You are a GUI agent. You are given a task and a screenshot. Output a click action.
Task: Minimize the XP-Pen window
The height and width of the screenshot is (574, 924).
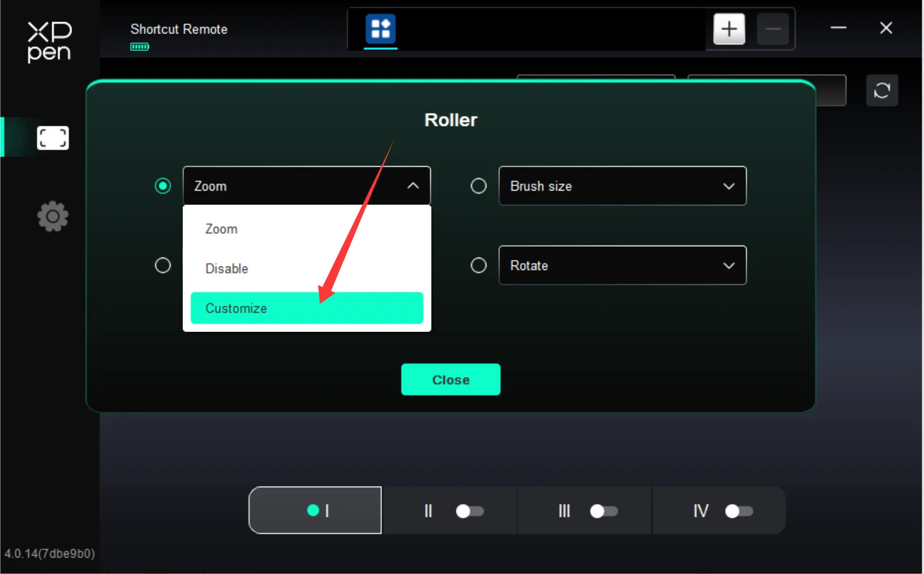click(838, 28)
